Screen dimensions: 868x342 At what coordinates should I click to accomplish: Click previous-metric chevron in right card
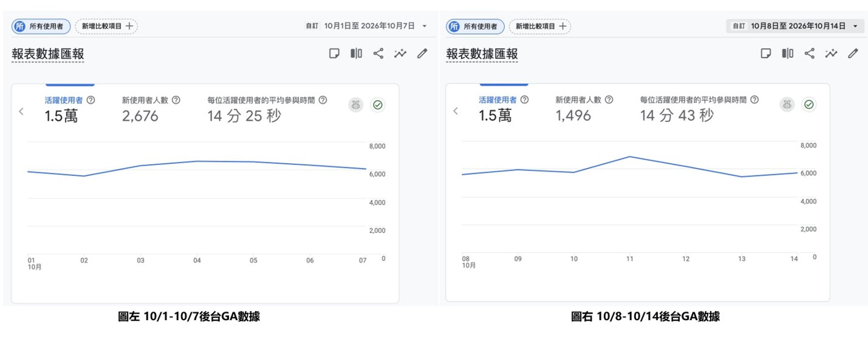456,111
